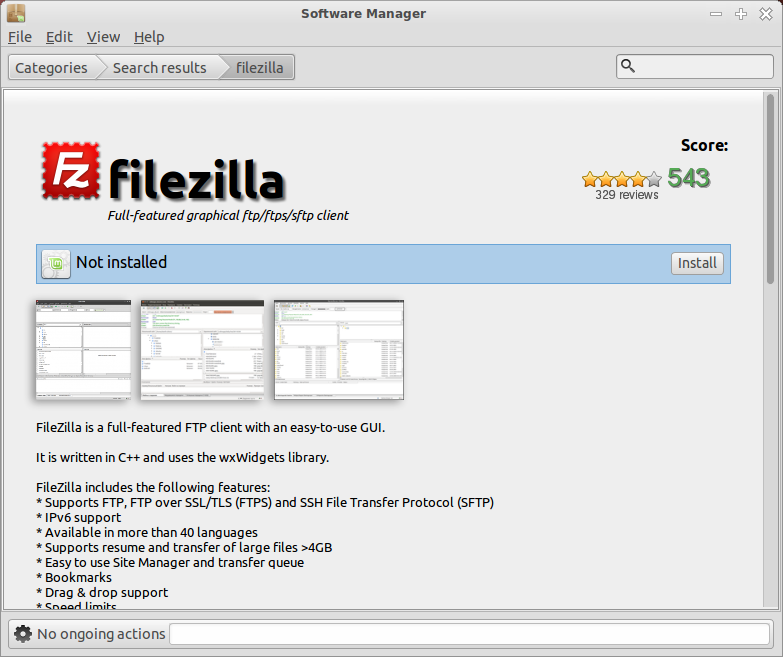Click the Mint package status icon

[x=55, y=264]
